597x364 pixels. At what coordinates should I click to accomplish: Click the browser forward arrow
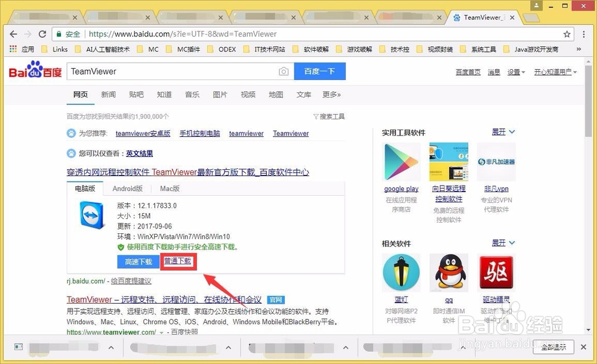tap(28, 34)
